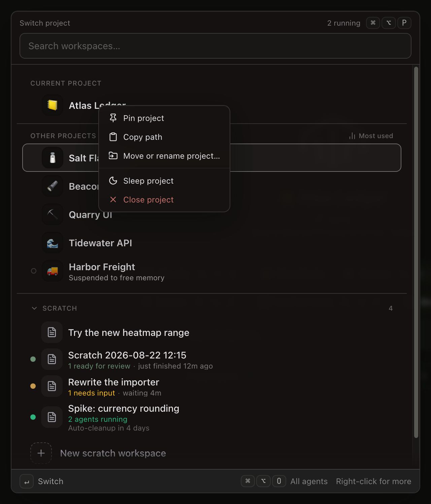This screenshot has height=504, width=431.
Task: Click the document icon for Rewrite the importer
Action: pos(52,386)
